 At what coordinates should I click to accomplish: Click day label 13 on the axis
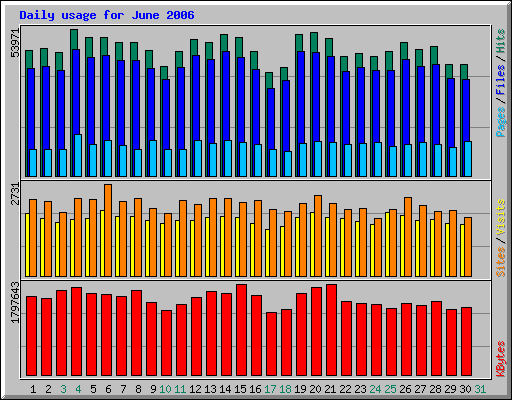coord(210,389)
